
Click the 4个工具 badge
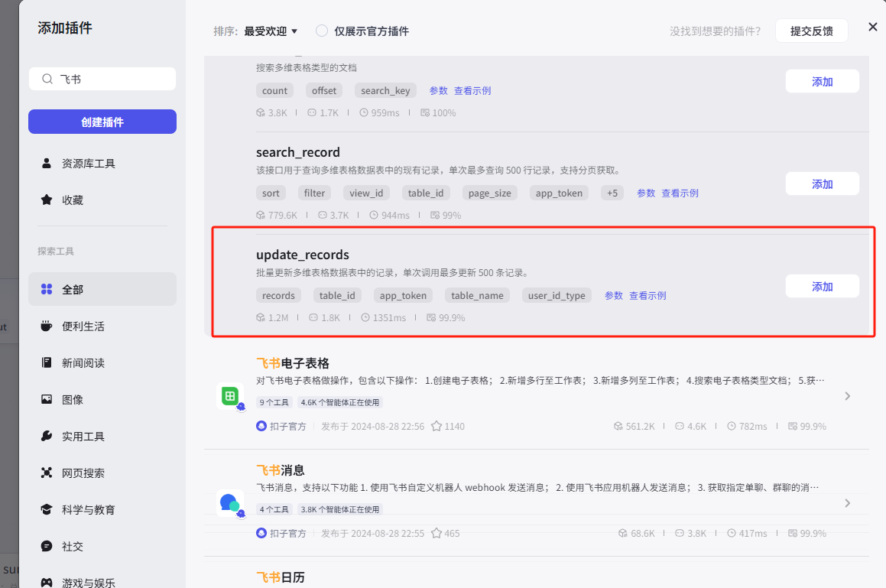pos(274,509)
